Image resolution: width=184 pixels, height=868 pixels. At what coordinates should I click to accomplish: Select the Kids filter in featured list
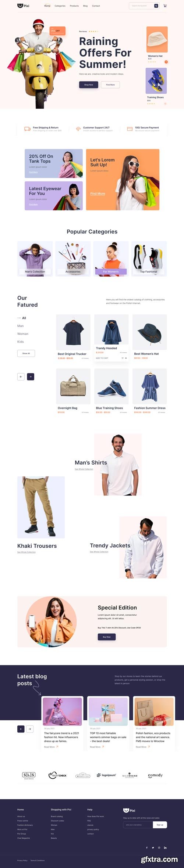pos(21,342)
